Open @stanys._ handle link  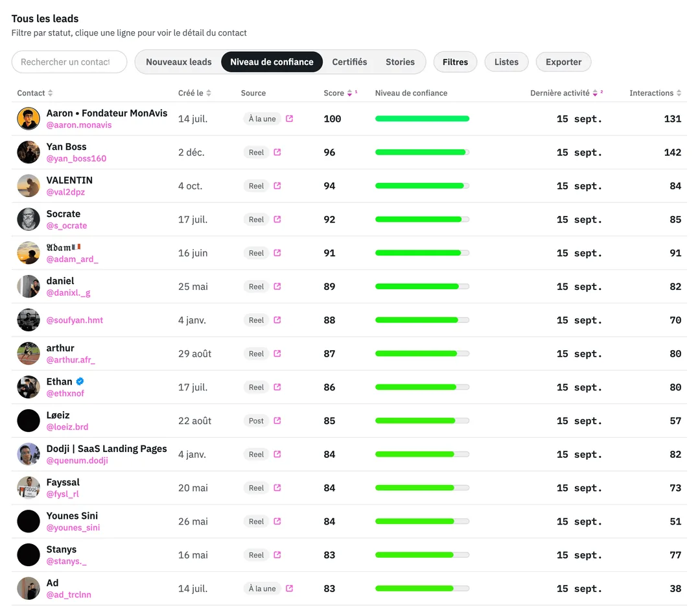tap(67, 562)
